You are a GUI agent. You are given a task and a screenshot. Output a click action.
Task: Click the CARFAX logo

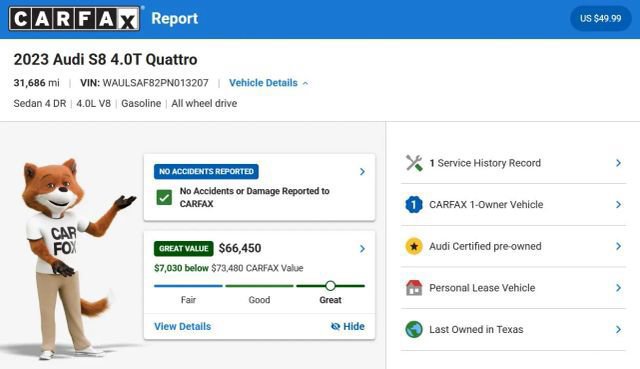74,19
